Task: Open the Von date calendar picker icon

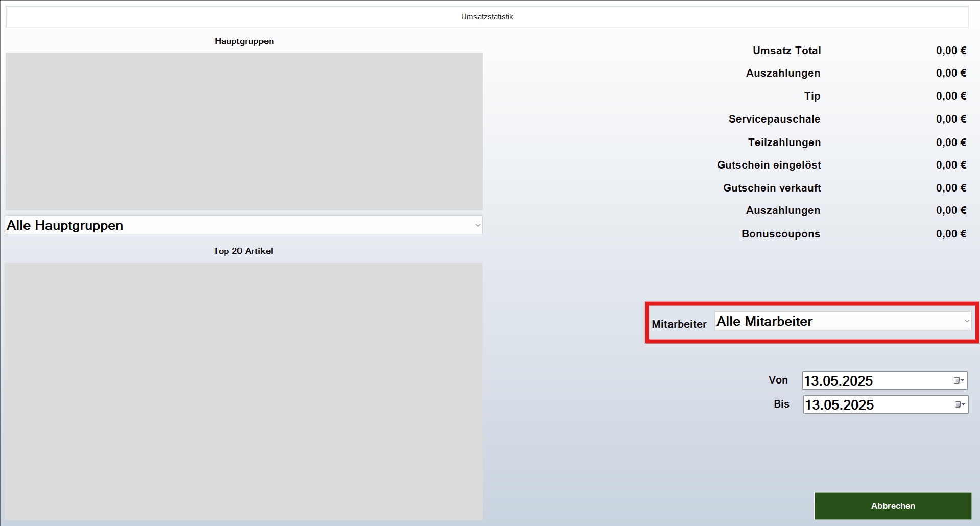Action: [959, 380]
